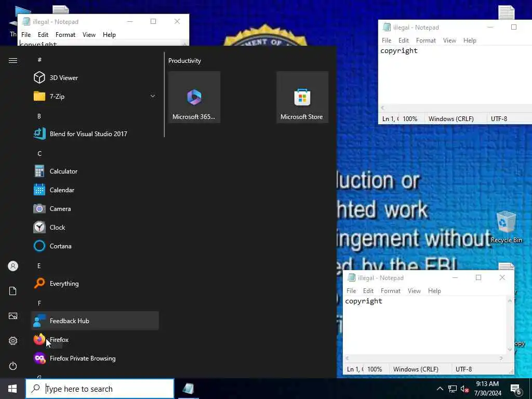Click the Windows Start button

click(x=12, y=389)
